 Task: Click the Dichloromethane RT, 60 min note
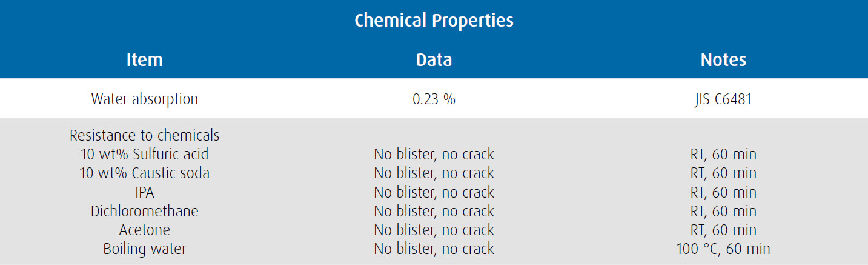[723, 211]
